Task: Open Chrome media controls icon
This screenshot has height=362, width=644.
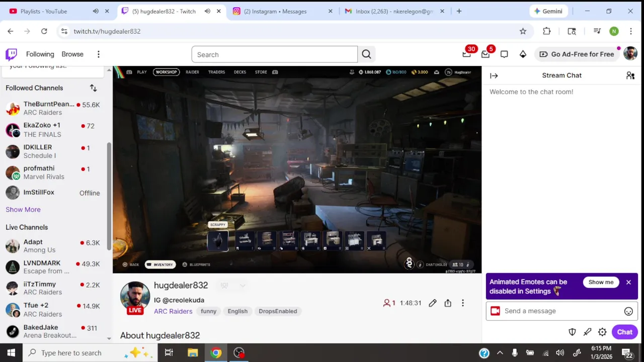Action: pos(597,31)
